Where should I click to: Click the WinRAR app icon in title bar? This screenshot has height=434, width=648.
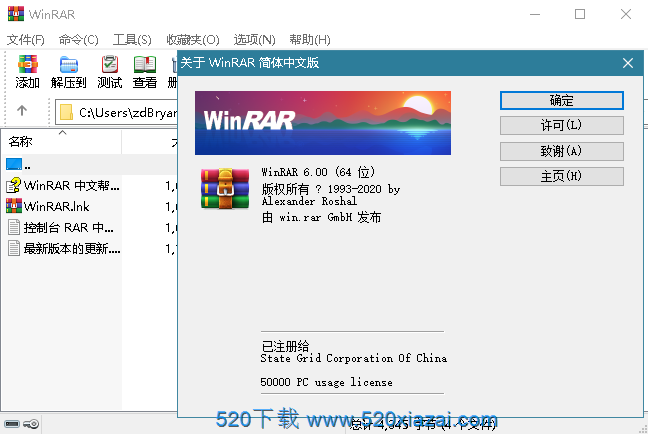[16, 14]
